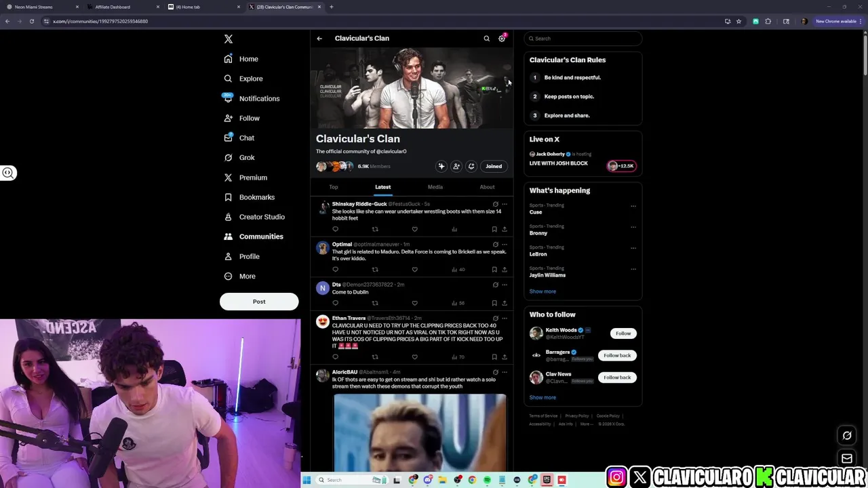Click the invite members icon beside Joined
This screenshot has height=488, width=868.
(456, 166)
